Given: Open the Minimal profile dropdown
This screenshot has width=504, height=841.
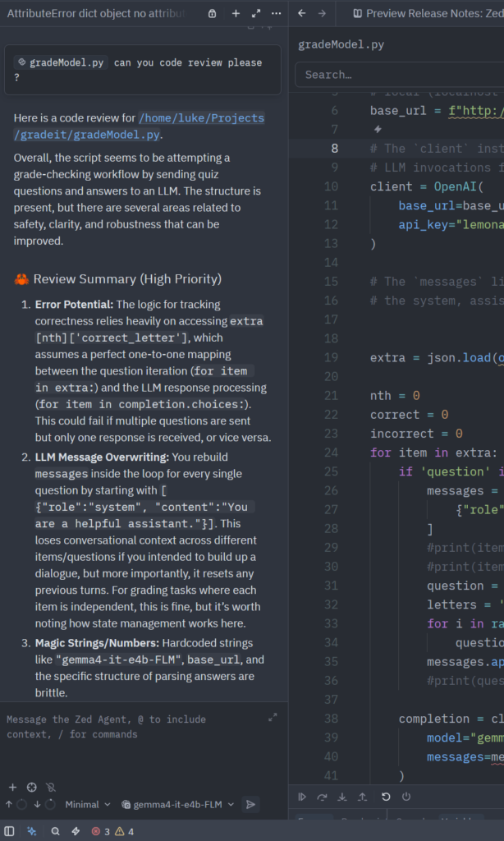Looking at the screenshot, I should pyautogui.click(x=87, y=805).
